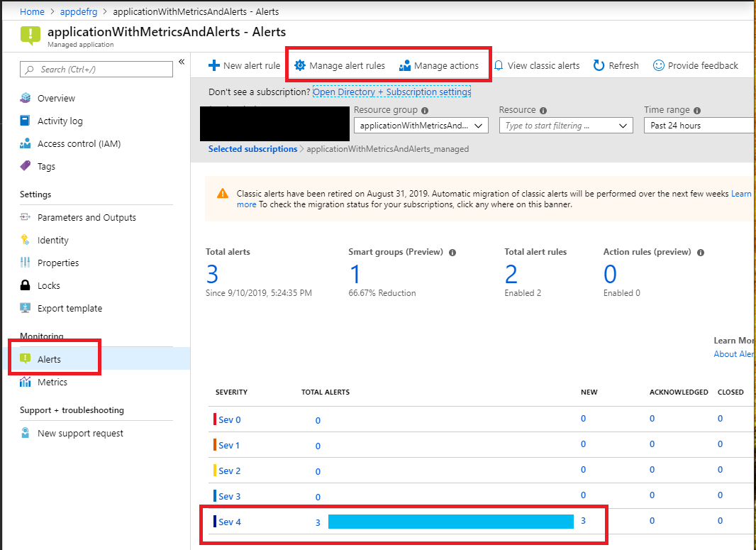The image size is (756, 550).
Task: Click the green Alerts icon in sidebar
Action: coord(25,358)
